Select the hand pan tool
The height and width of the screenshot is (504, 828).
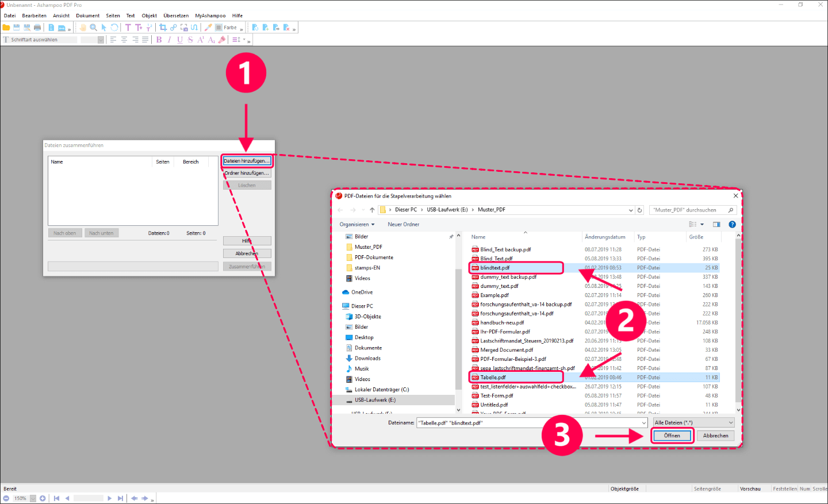click(83, 28)
